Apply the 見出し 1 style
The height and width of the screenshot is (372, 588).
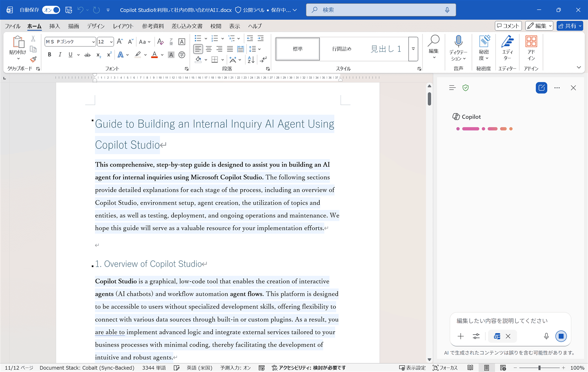click(x=386, y=49)
